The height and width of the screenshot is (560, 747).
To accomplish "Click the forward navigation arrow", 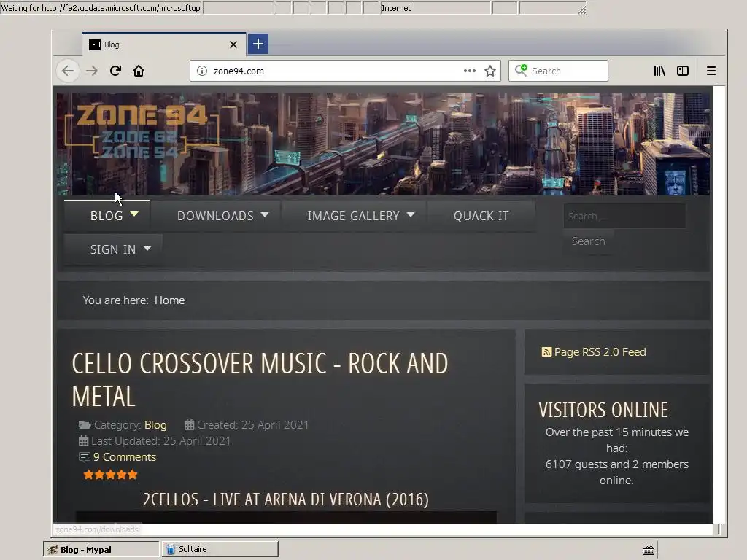I will tap(91, 71).
